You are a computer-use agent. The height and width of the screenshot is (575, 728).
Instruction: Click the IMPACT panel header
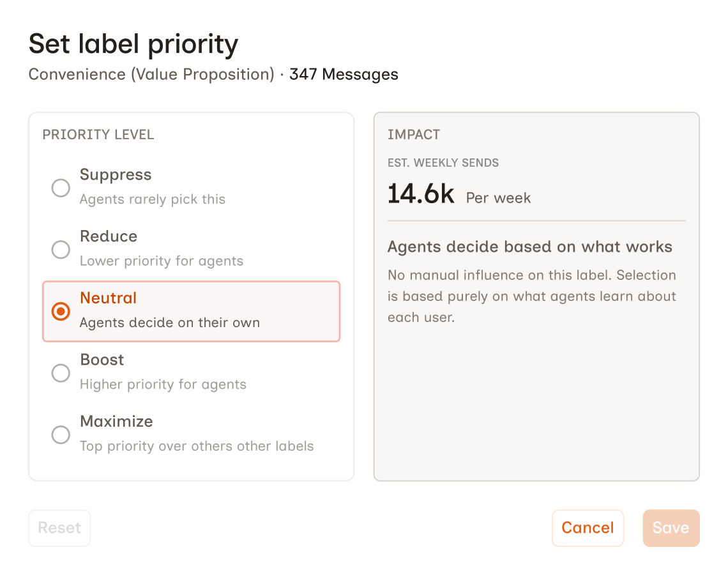tap(414, 135)
